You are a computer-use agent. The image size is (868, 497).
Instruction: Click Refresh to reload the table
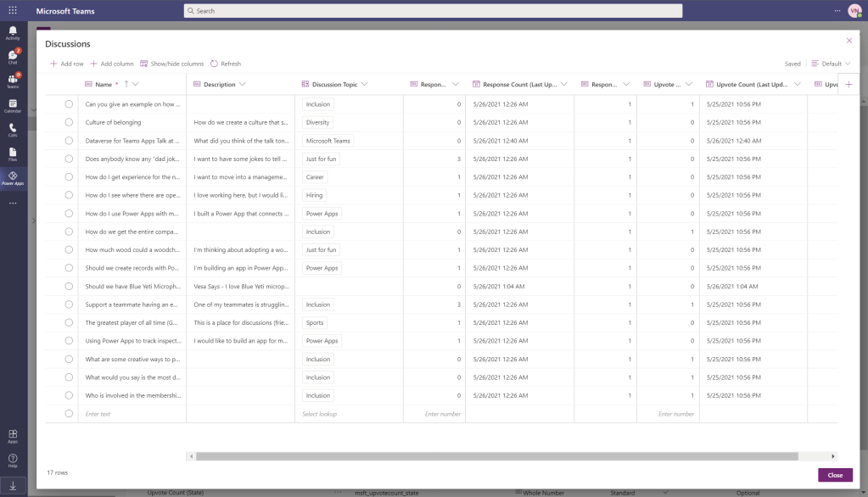click(226, 64)
